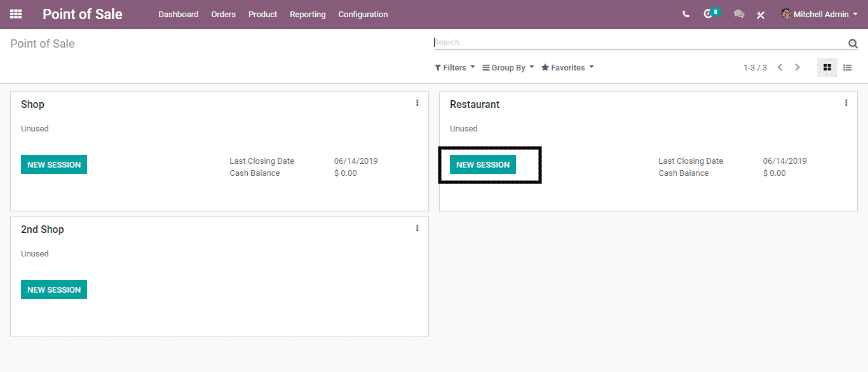Expand the Filters dropdown

454,67
